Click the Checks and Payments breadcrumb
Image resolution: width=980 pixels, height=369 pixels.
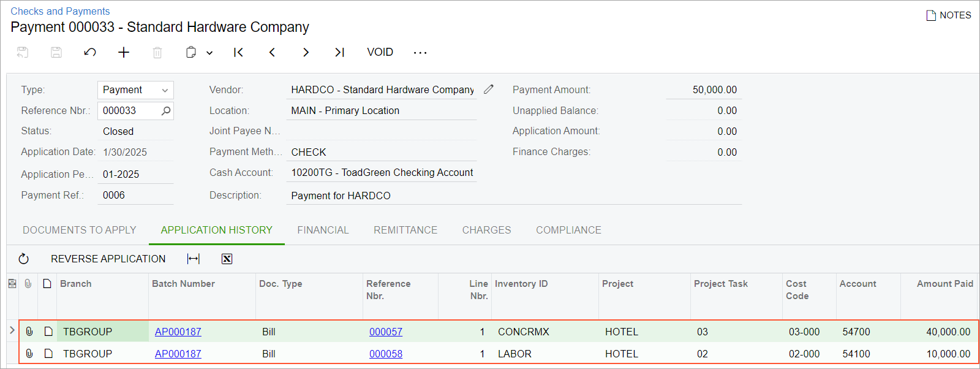click(x=60, y=11)
